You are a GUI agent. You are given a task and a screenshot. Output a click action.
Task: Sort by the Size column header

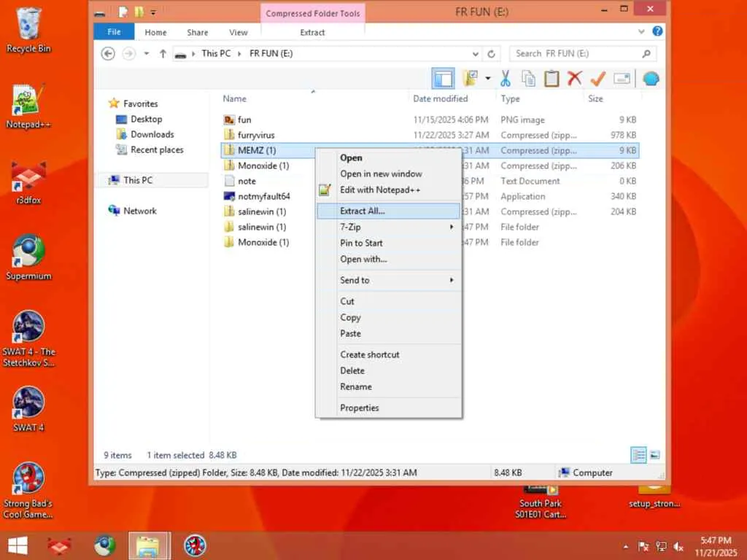pos(595,98)
